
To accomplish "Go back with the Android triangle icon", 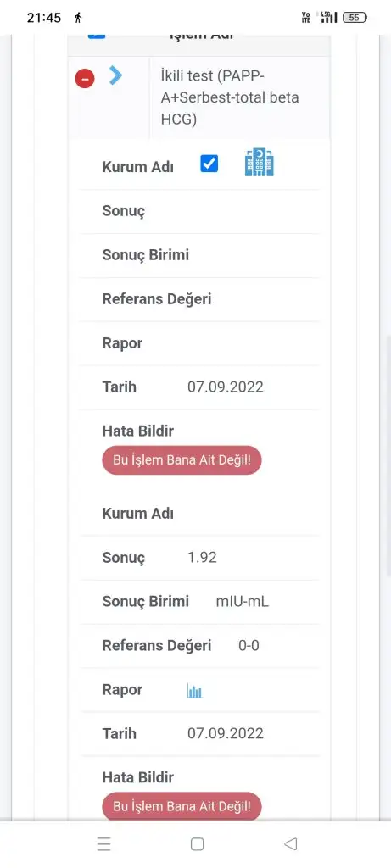I will click(x=290, y=843).
